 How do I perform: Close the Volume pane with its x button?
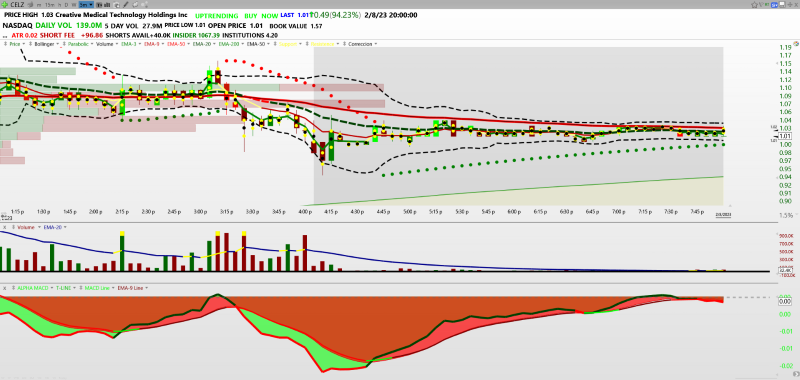tap(4, 227)
